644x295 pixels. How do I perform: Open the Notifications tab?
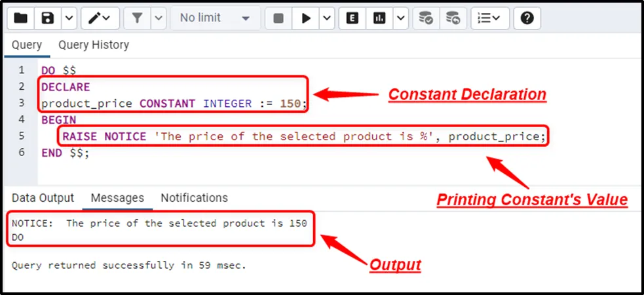pos(194,198)
